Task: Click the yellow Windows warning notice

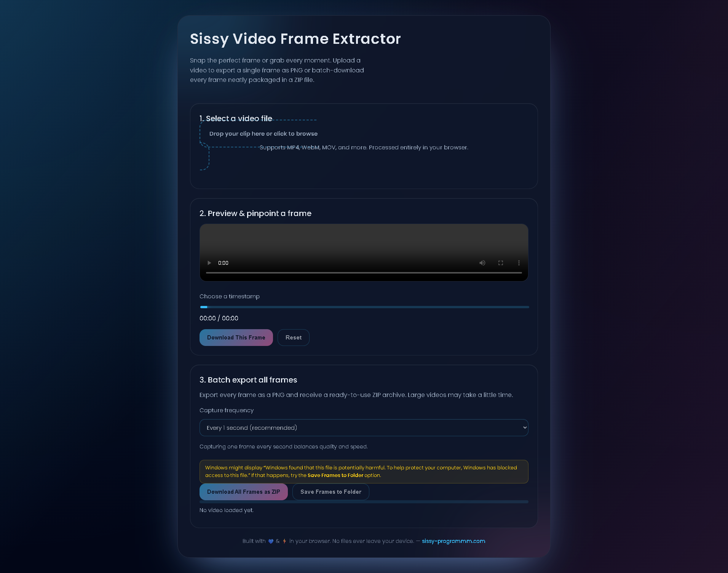Action: (x=364, y=472)
